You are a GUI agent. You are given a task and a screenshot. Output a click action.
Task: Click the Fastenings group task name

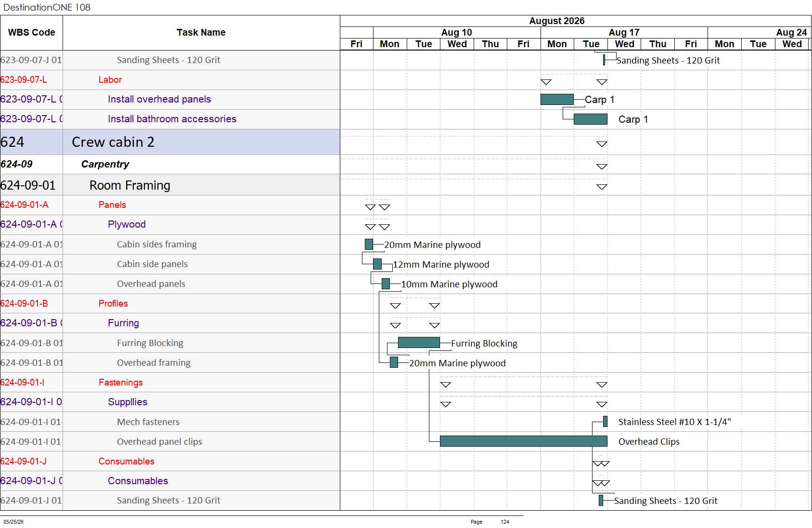pos(121,383)
